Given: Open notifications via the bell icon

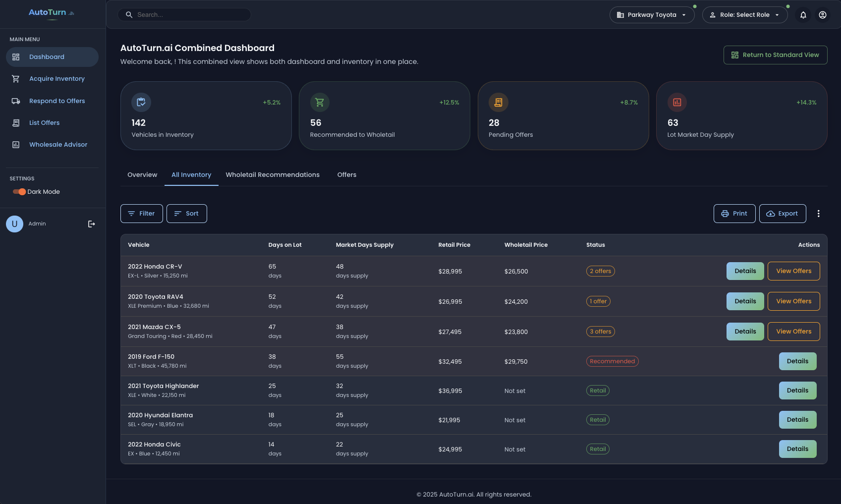Looking at the screenshot, I should point(803,15).
